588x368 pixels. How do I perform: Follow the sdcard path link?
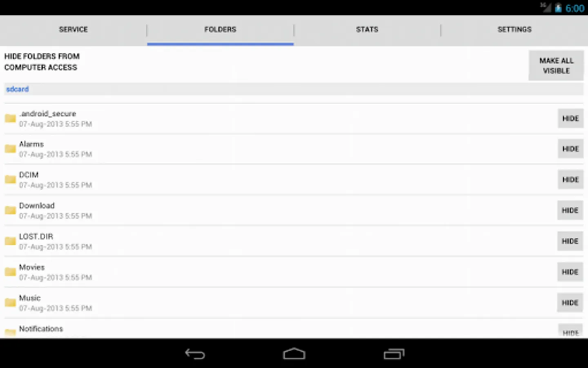[x=18, y=89]
